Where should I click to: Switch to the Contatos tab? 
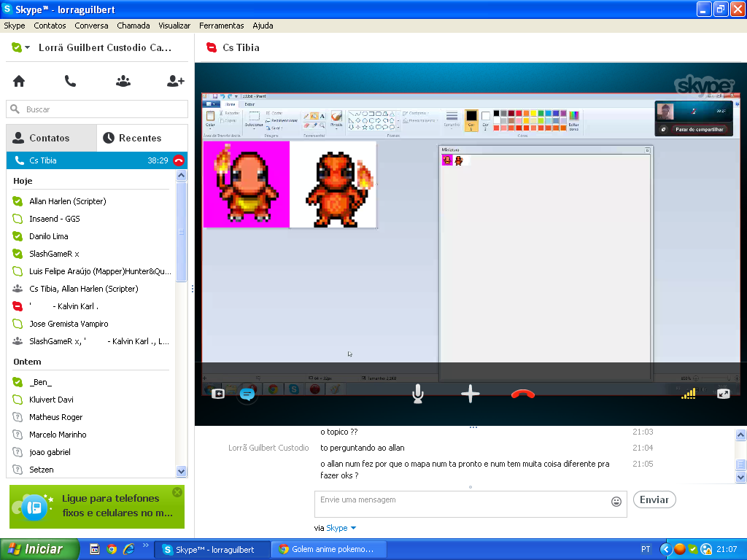(x=51, y=138)
